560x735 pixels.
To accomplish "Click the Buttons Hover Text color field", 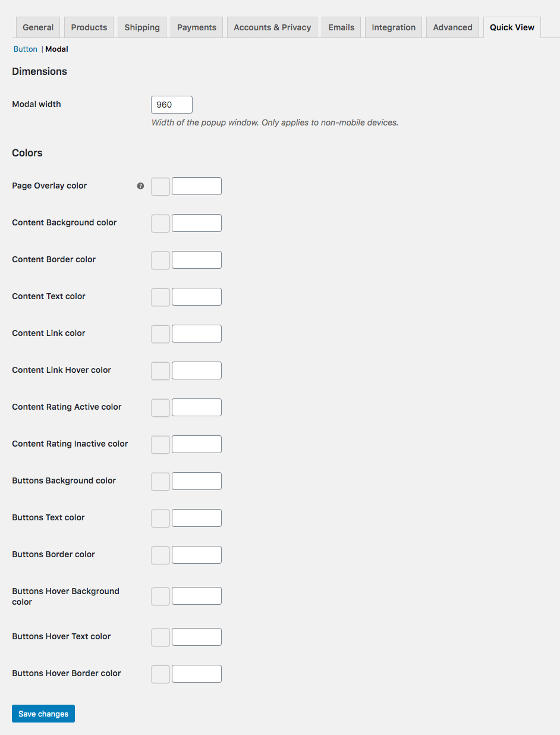I will (x=197, y=637).
